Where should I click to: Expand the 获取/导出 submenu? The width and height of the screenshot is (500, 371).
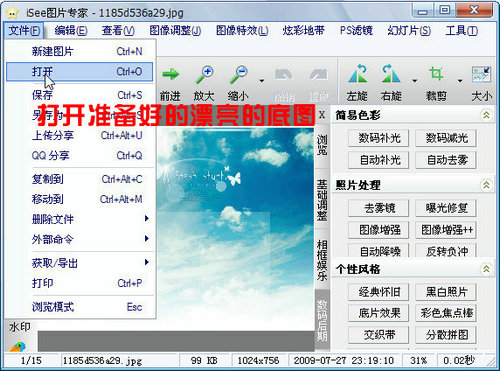point(80,263)
